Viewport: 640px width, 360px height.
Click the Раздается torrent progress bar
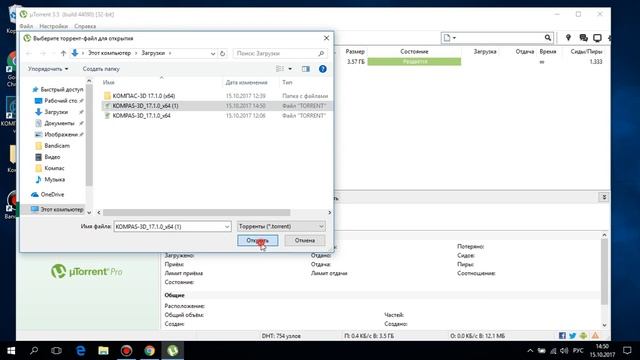pos(414,62)
